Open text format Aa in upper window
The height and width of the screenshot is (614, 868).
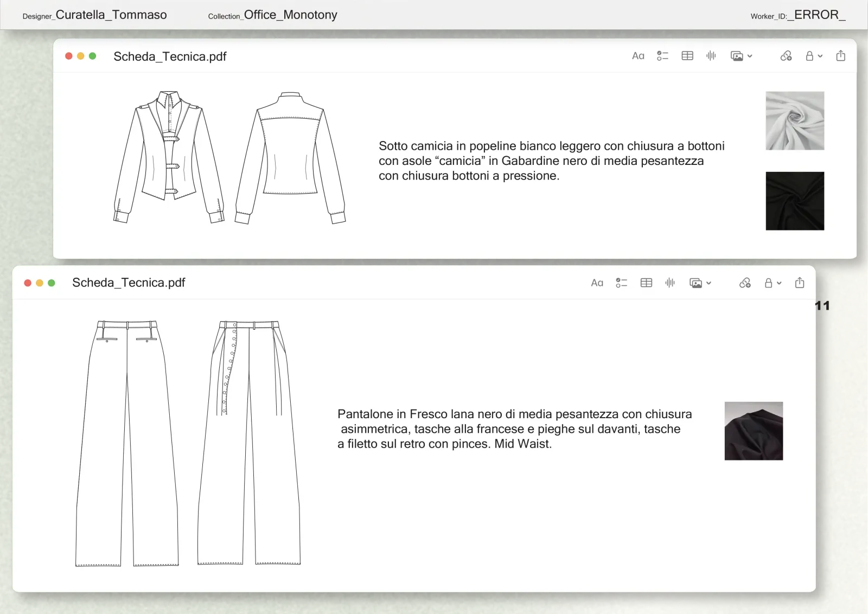[638, 56]
